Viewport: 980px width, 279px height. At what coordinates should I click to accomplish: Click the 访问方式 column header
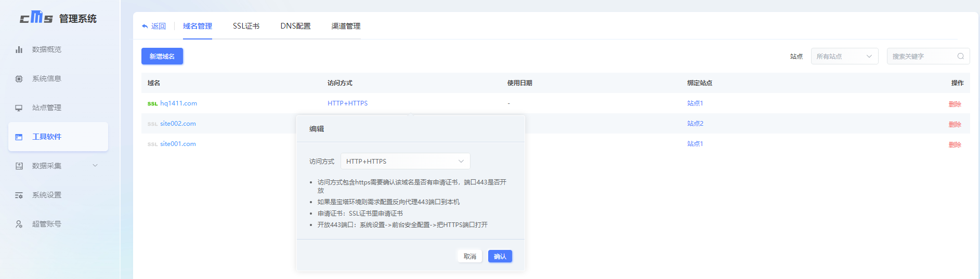(340, 83)
